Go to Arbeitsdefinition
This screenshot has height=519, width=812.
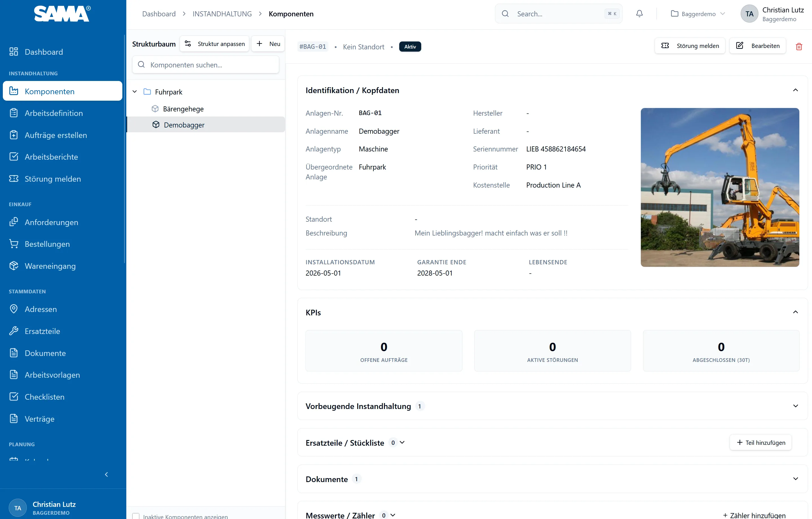62,113
